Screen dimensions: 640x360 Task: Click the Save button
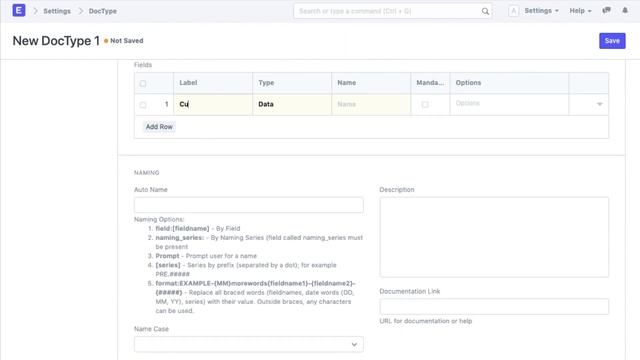612,41
